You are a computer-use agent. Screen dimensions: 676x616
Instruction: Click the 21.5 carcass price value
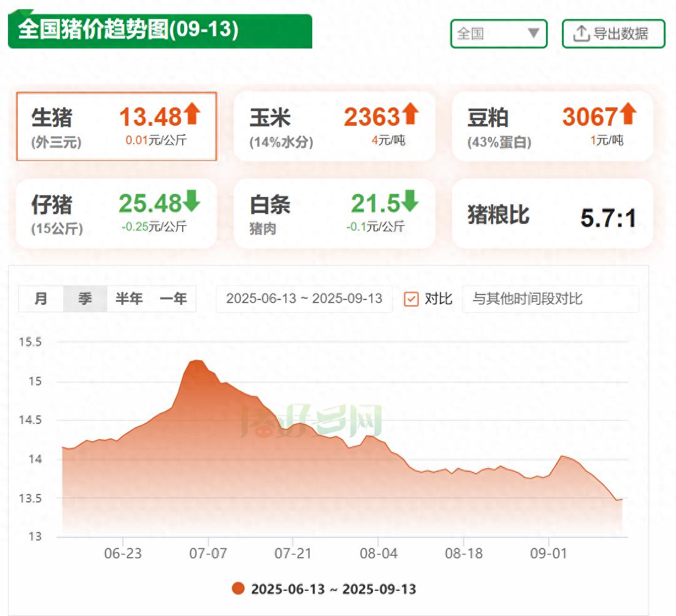(375, 204)
